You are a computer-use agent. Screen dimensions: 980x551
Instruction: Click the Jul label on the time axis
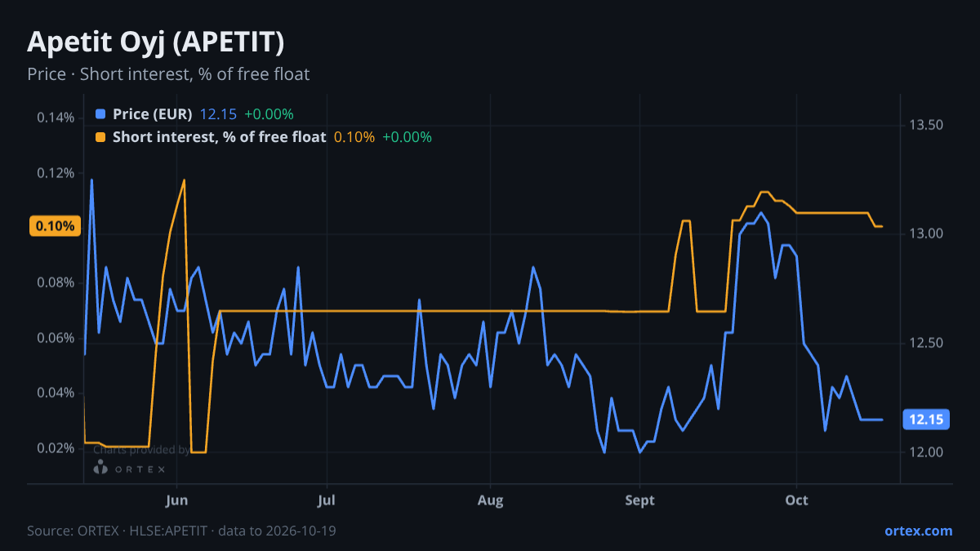point(327,500)
